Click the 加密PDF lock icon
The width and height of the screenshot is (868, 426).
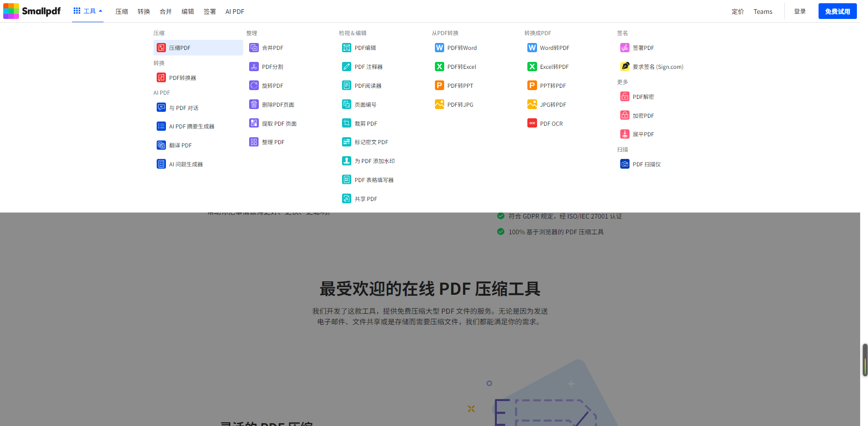(x=624, y=116)
